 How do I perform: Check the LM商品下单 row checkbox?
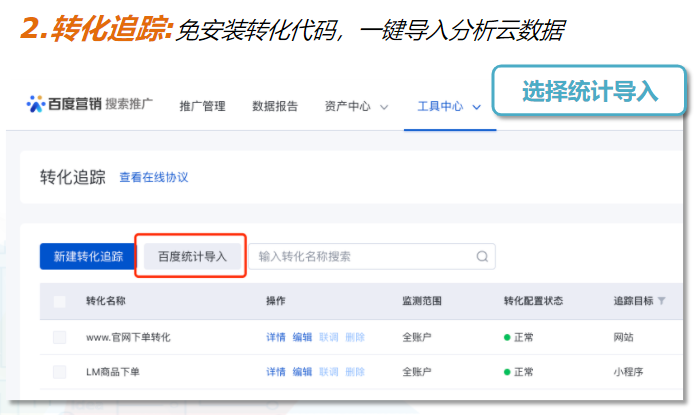(x=59, y=372)
